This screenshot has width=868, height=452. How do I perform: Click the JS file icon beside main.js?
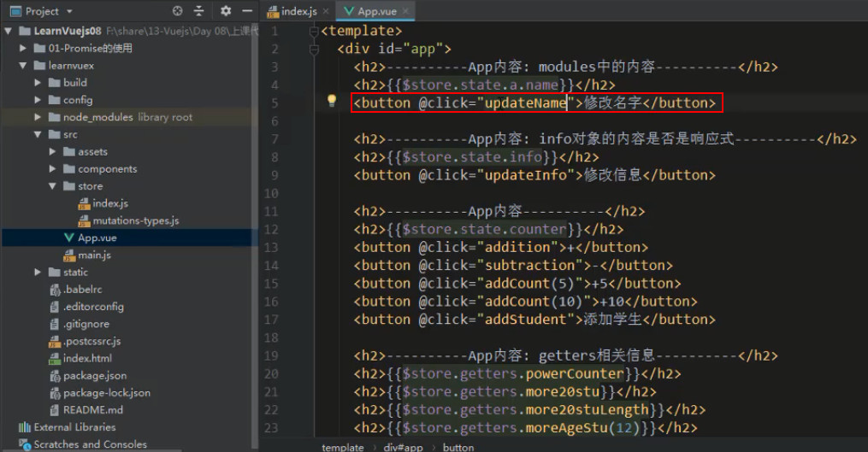[x=69, y=255]
